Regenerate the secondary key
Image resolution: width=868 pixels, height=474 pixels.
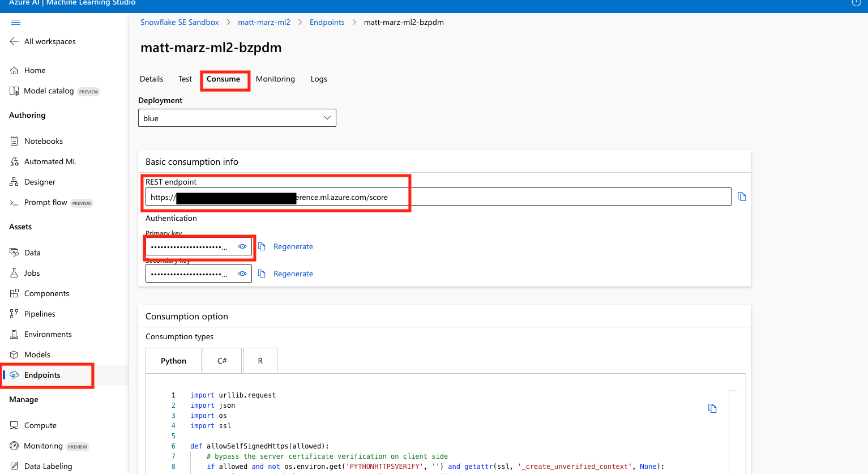pyautogui.click(x=293, y=274)
